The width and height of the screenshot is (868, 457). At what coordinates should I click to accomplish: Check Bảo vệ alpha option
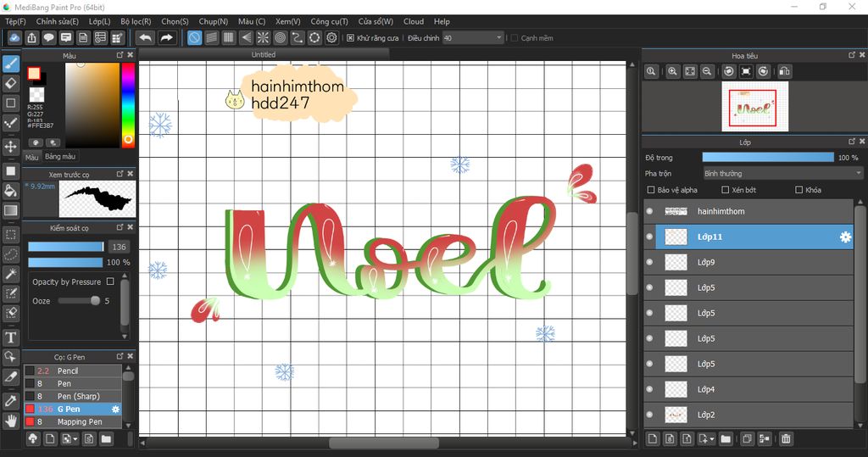(651, 190)
